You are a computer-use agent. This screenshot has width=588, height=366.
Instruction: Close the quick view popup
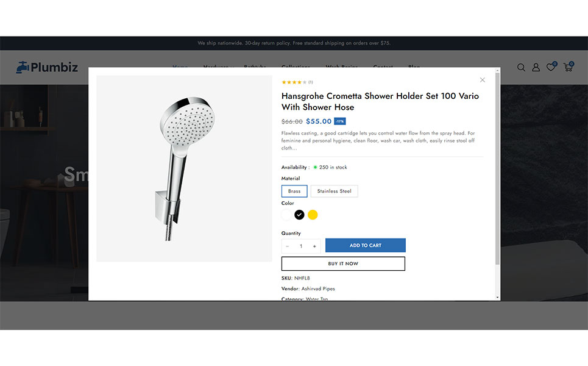pos(483,80)
